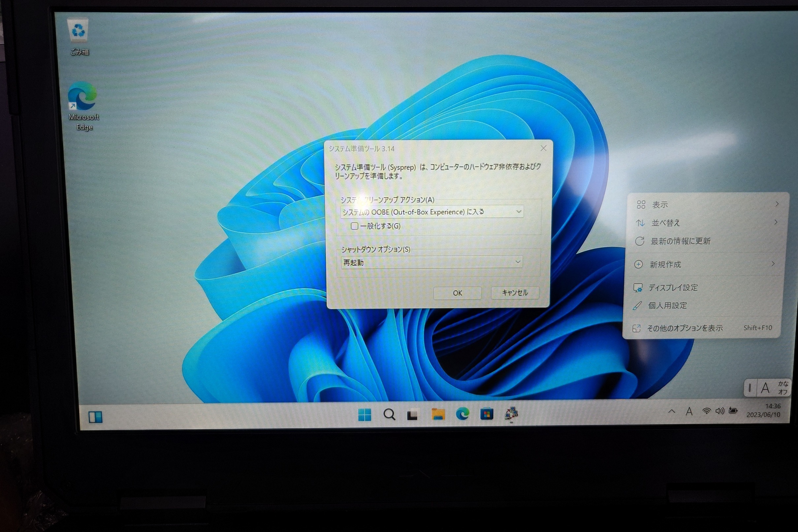Open the シャットダウン オプション dropdown showing 再起動
This screenshot has width=798, height=532.
tap(431, 262)
